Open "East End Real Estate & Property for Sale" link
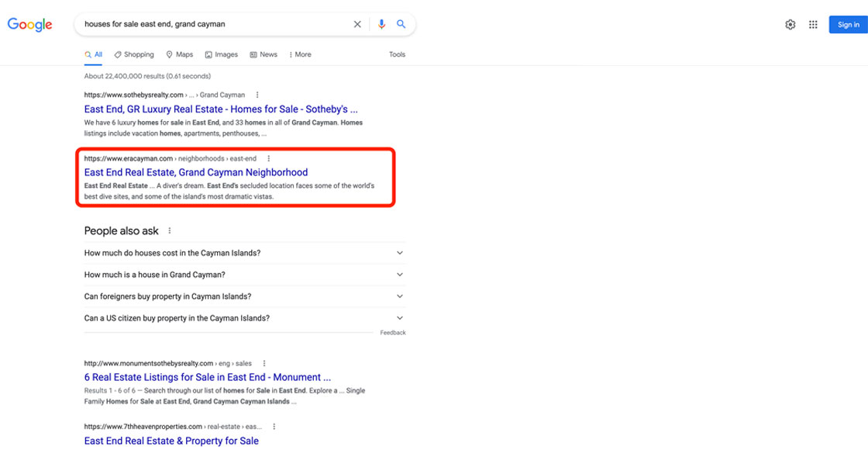 pyautogui.click(x=171, y=441)
